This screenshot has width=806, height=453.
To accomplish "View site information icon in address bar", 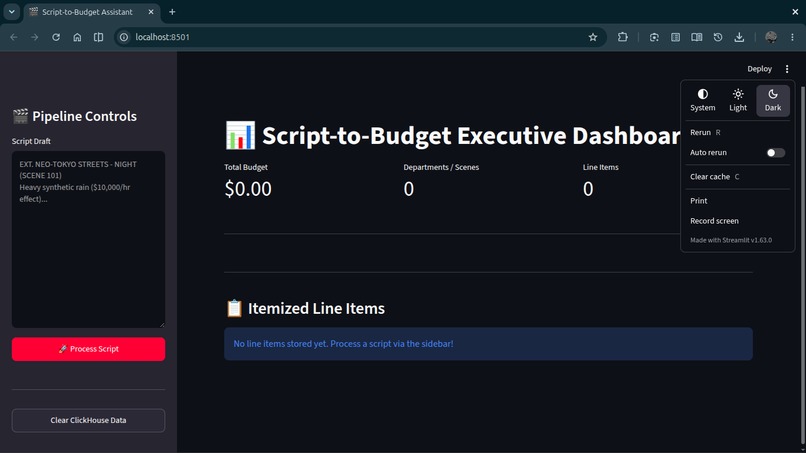I will [124, 37].
